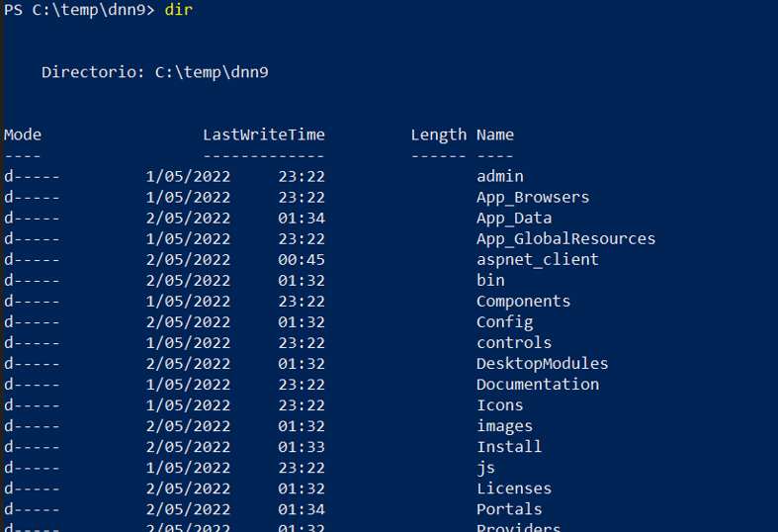Click the 'Components' folder name
Image resolution: width=778 pixels, height=532 pixels.
pyautogui.click(x=523, y=301)
